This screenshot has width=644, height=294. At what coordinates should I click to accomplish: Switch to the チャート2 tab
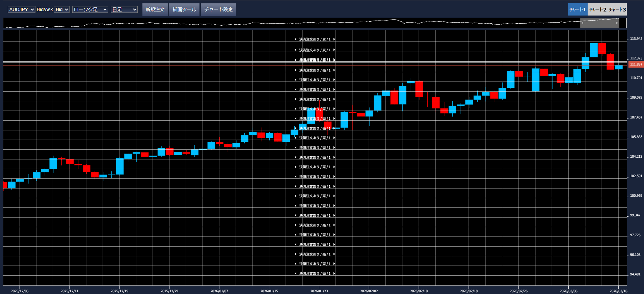(597, 9)
